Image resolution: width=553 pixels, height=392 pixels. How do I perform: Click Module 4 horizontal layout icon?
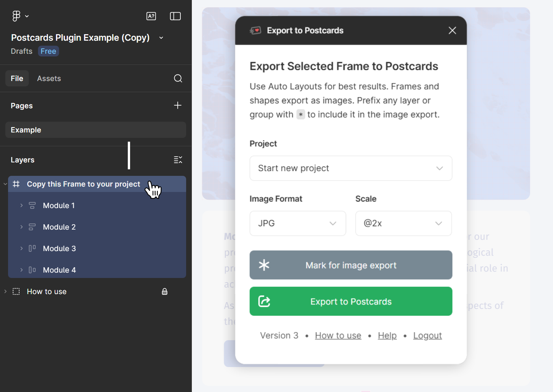pyautogui.click(x=32, y=270)
